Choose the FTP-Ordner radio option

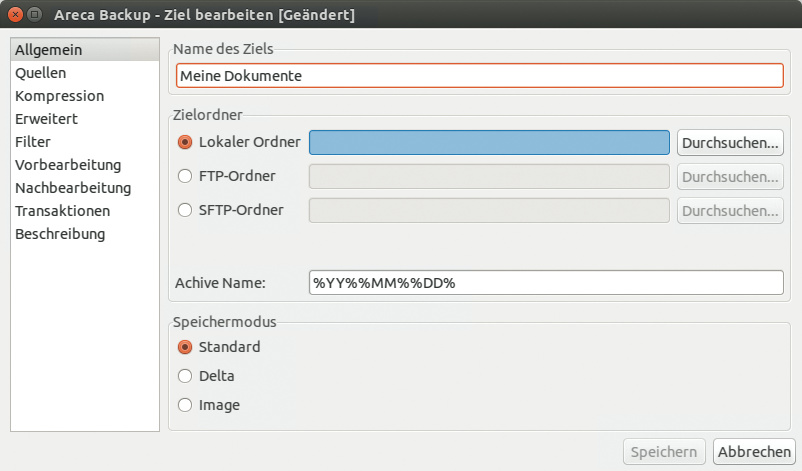[x=184, y=177]
